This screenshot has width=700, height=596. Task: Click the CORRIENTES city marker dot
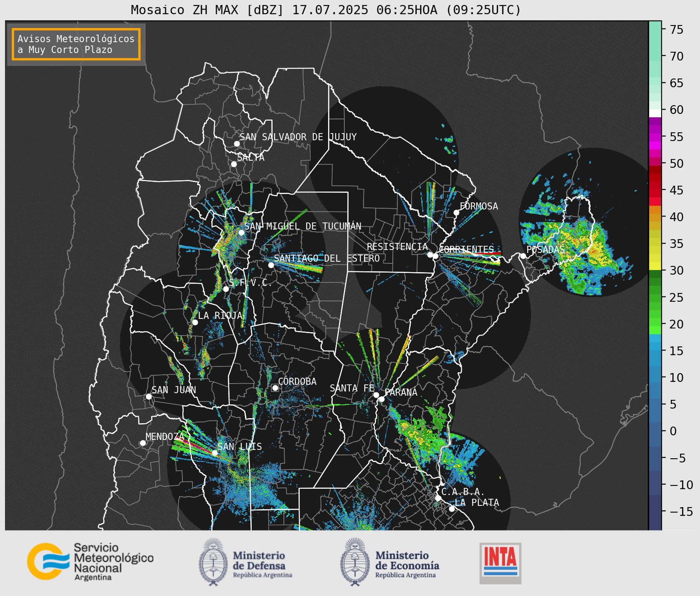click(x=435, y=256)
